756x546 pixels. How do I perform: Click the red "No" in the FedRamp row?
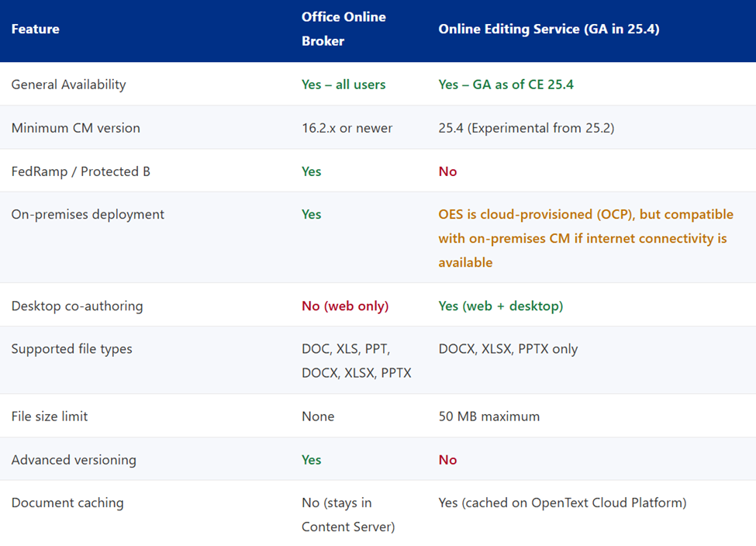point(447,171)
